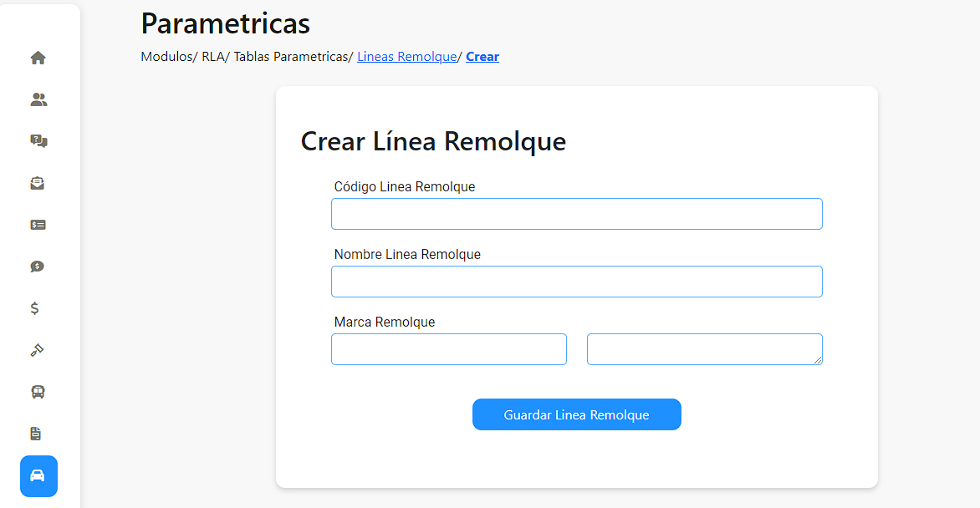Click Guardar Linea Remolque button
Viewport: 980px width, 508px height.
[577, 414]
